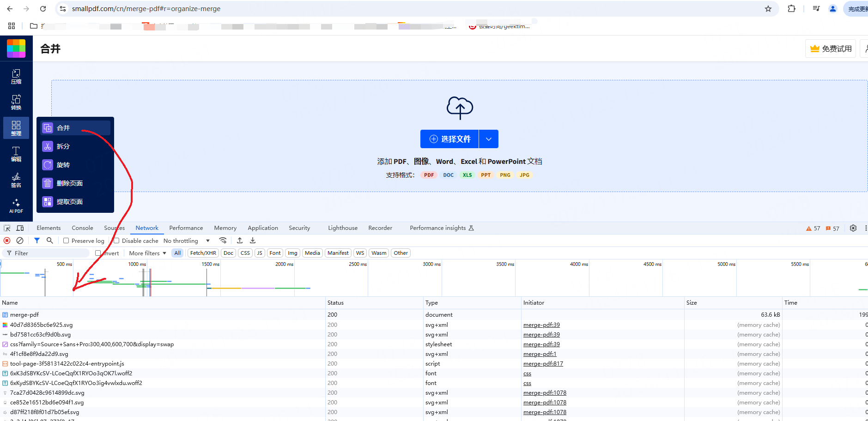This screenshot has width=868, height=421.
Task: Choose 提取页面 in the organize flyout
Action: coord(75,202)
